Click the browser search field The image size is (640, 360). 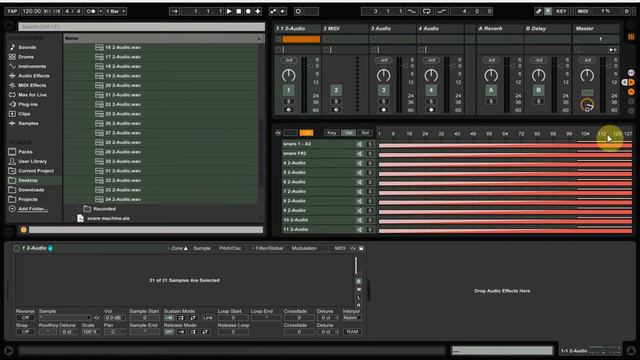point(141,27)
